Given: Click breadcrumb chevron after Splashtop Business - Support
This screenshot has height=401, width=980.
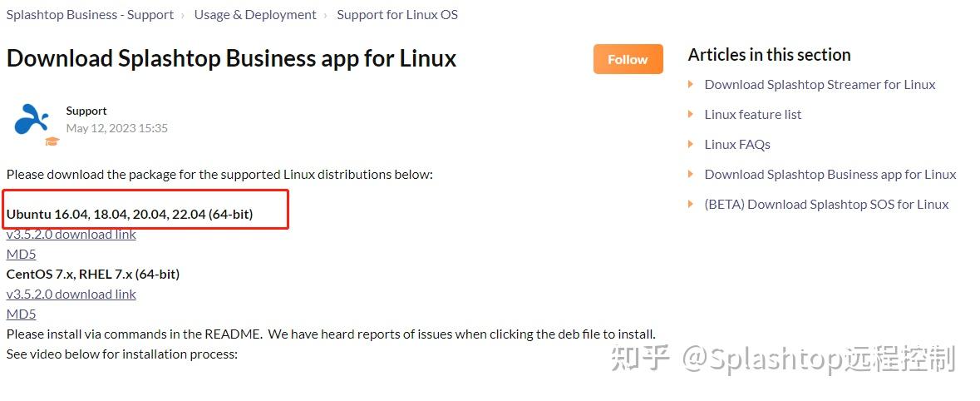Looking at the screenshot, I should pyautogui.click(x=184, y=16).
